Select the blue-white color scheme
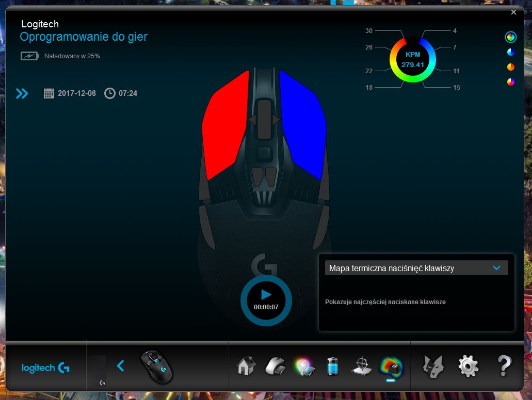 pyautogui.click(x=511, y=52)
